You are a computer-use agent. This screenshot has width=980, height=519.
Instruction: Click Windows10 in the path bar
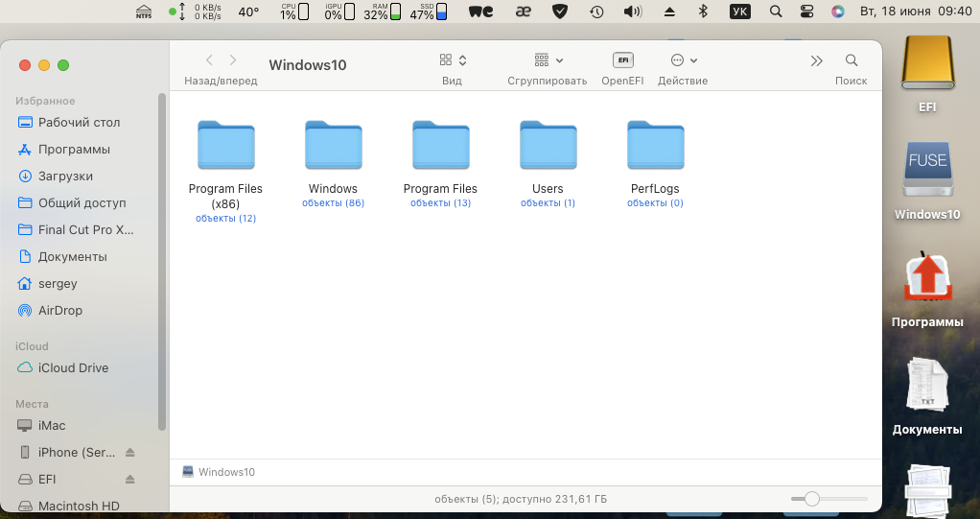point(219,472)
